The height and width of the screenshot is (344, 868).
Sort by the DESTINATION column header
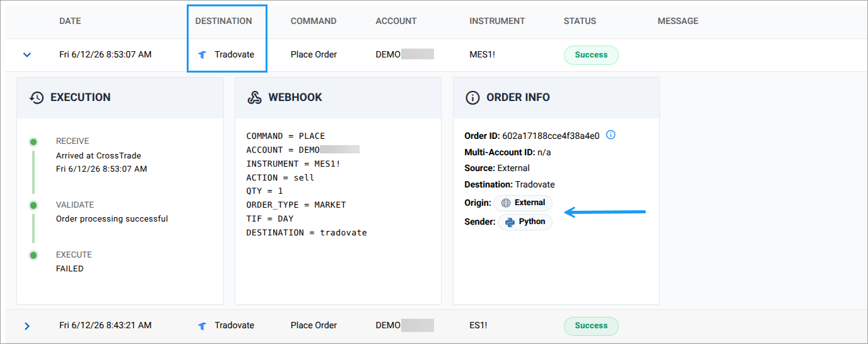point(223,21)
